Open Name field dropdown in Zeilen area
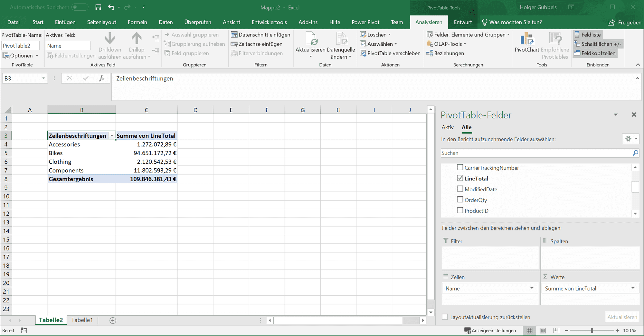Image resolution: width=644 pixels, height=336 pixels. pos(532,288)
